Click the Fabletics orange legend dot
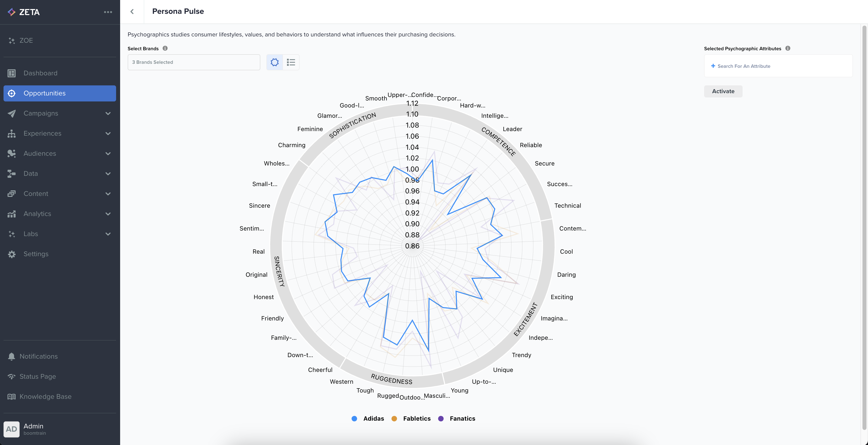This screenshot has width=868, height=445. point(394,418)
